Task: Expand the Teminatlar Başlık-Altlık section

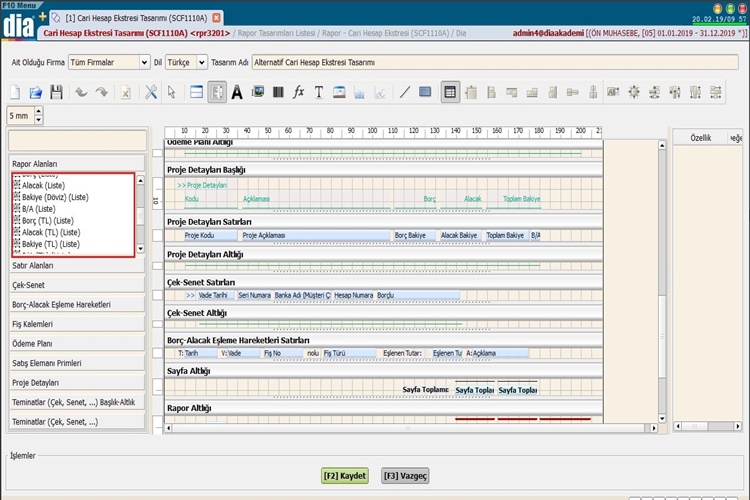Action: pos(77,402)
